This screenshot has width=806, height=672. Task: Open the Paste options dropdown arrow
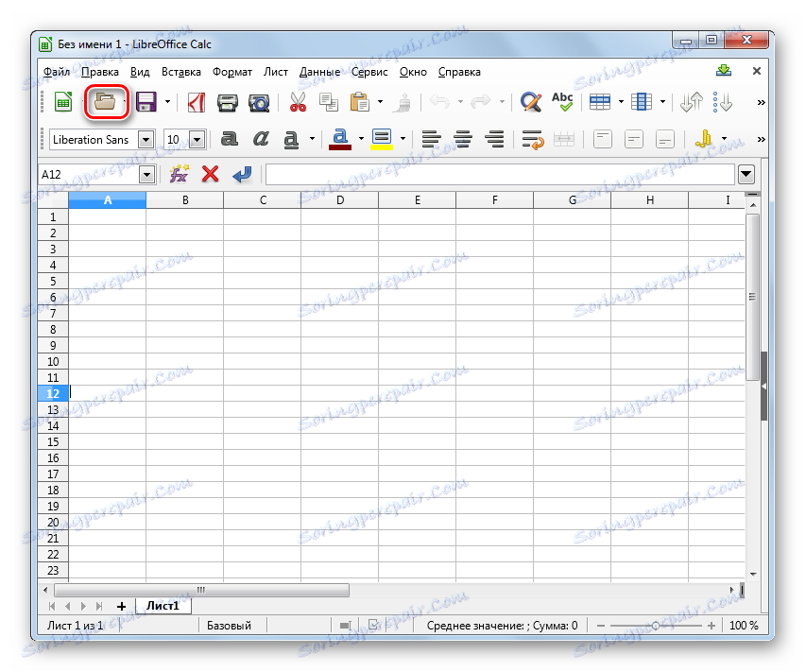(x=380, y=102)
